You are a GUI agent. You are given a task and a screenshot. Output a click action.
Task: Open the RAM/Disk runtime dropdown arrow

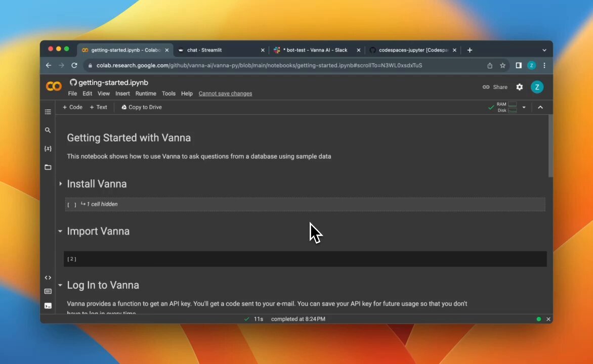[x=524, y=107]
